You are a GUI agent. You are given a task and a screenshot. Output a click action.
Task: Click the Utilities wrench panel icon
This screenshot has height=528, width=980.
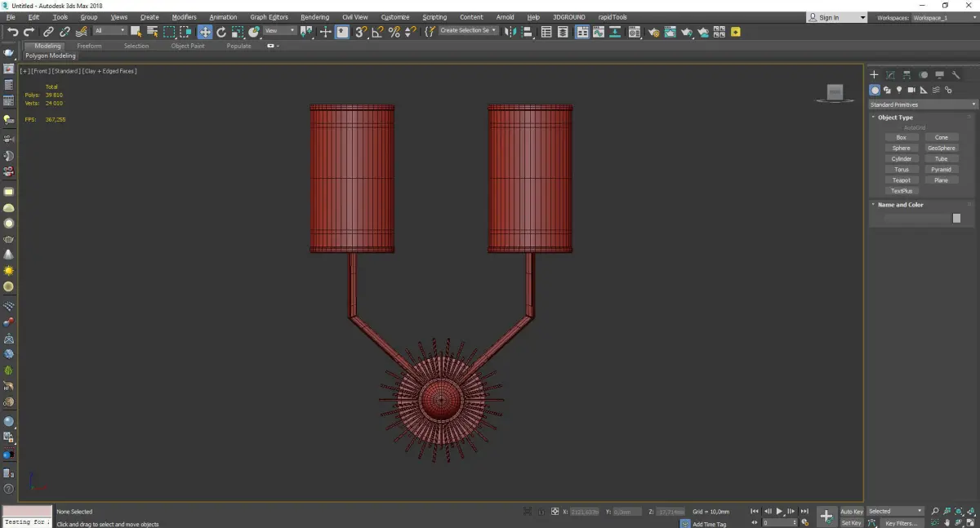pyautogui.click(x=955, y=75)
